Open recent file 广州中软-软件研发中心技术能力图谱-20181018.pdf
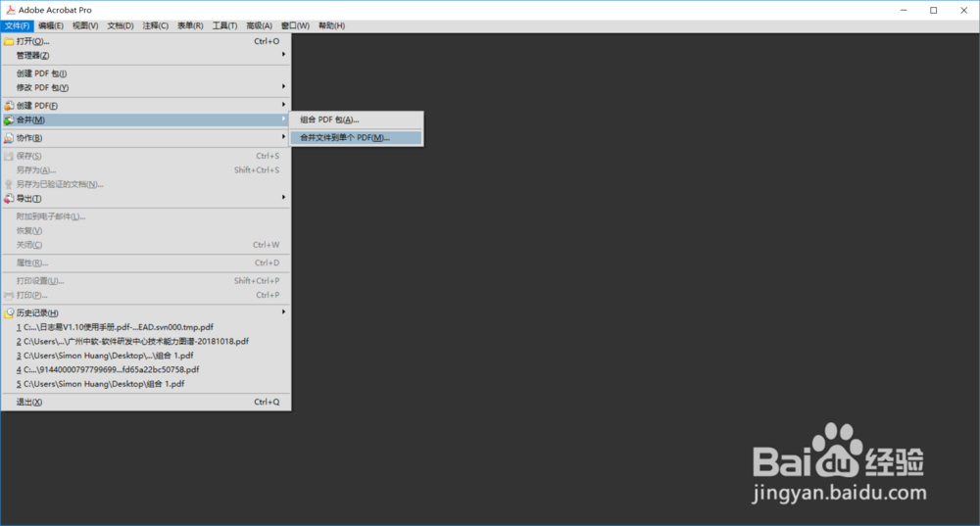This screenshot has height=526, width=980. coord(146,342)
